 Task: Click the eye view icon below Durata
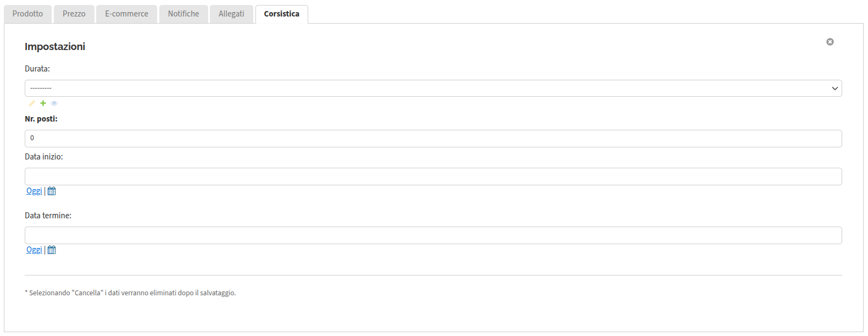click(x=54, y=103)
